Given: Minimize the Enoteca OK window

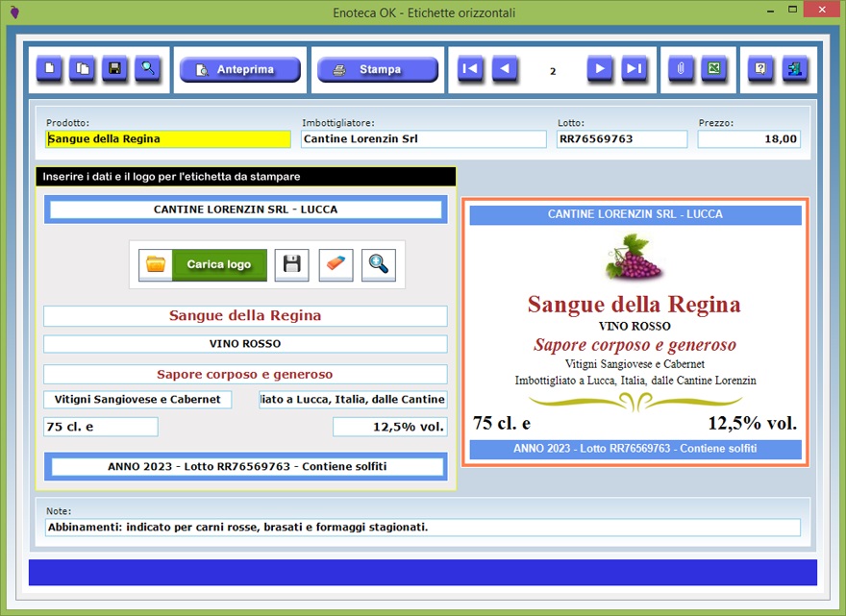Looking at the screenshot, I should tap(770, 11).
